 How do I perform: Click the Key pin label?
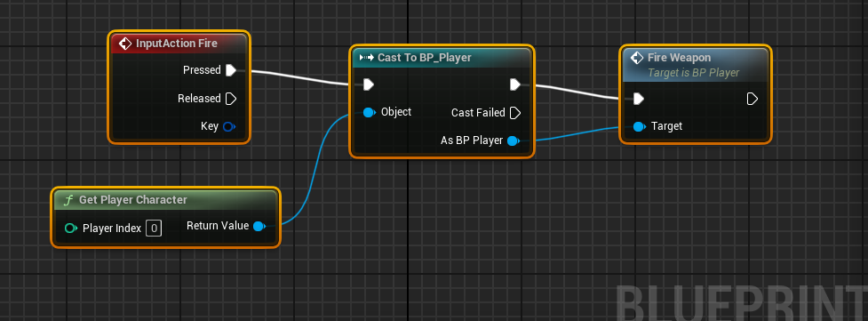click(210, 126)
